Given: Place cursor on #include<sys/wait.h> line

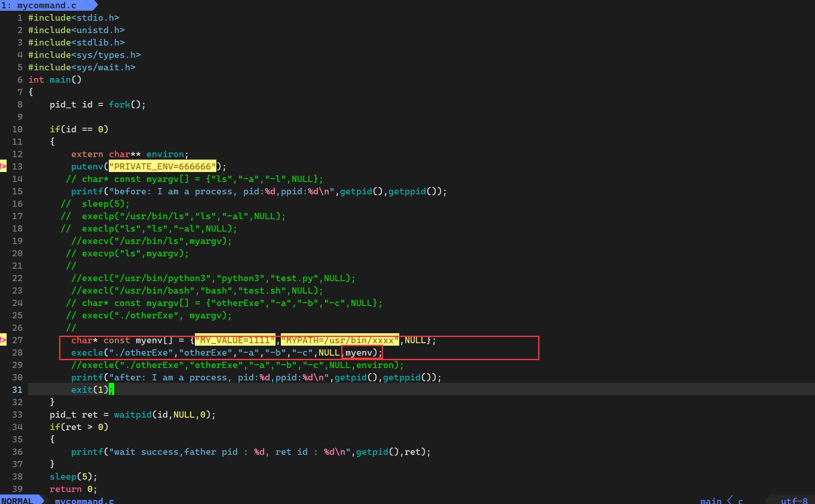Looking at the screenshot, I should (81, 67).
